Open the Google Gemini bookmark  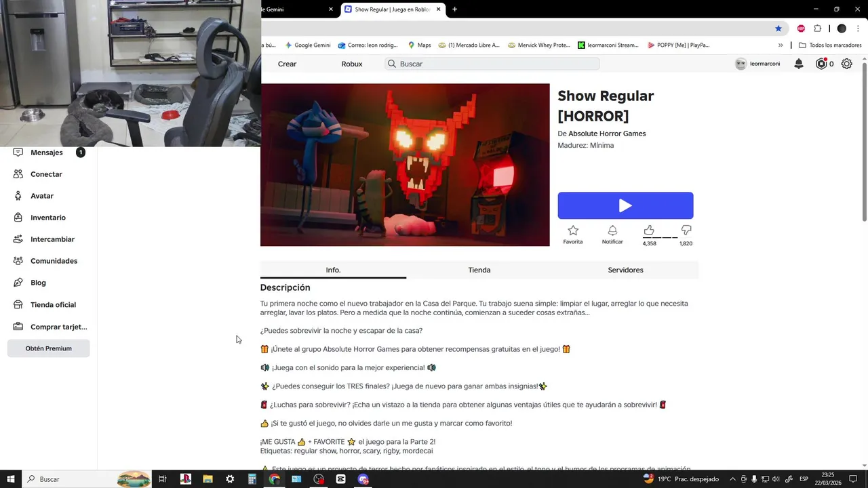[308, 45]
